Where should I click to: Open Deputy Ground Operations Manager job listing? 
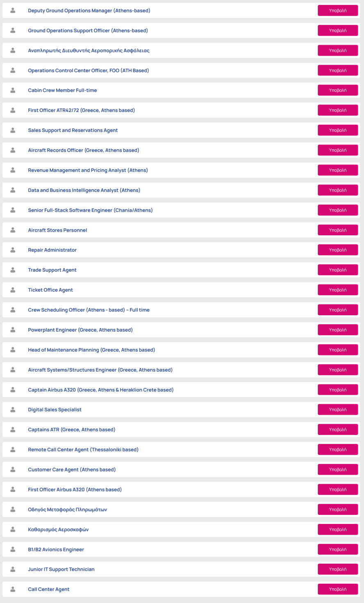[89, 11]
